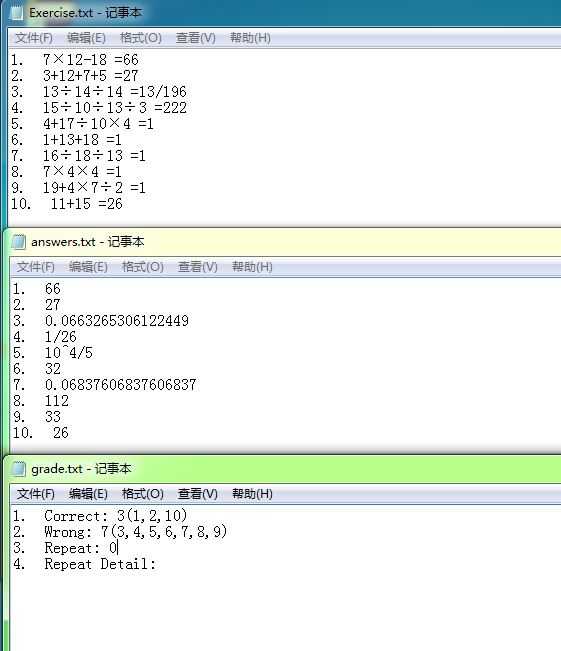The width and height of the screenshot is (561, 651).
Task: Click answer '33' in answers.txt
Action: tap(53, 417)
